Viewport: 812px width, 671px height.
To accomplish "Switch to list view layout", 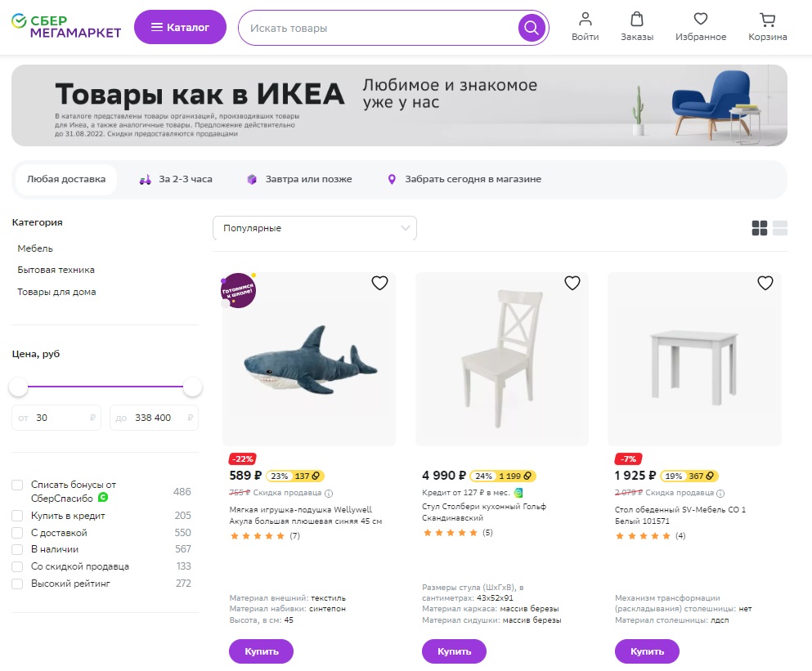I will click(x=780, y=228).
